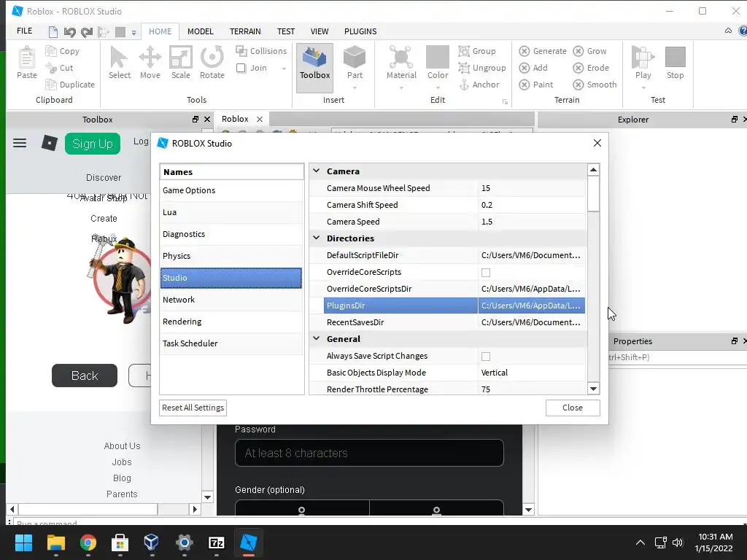Image resolution: width=747 pixels, height=560 pixels.
Task: Click the Back button in Toolbox page
Action: click(x=85, y=376)
